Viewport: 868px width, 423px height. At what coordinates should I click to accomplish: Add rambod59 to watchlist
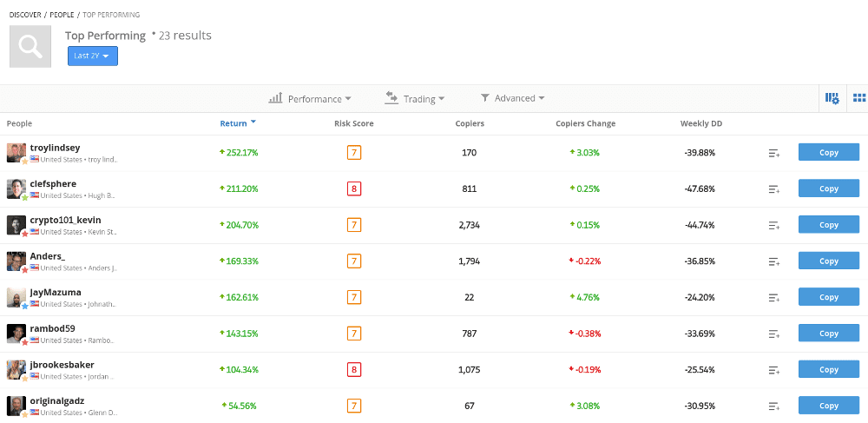click(774, 334)
